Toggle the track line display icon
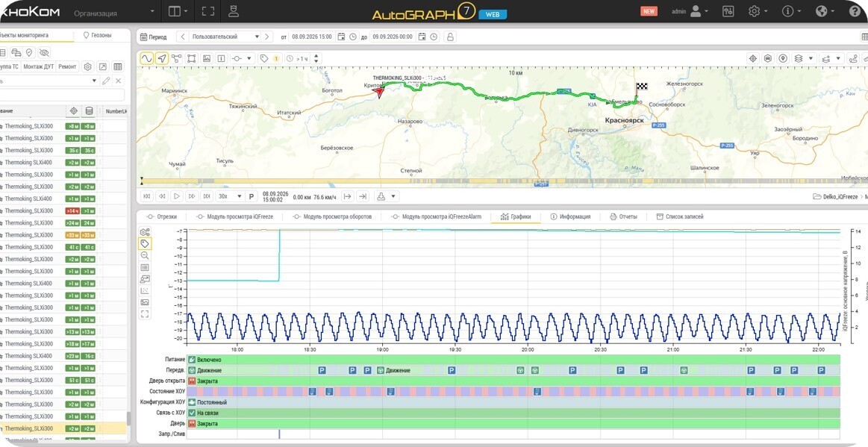Viewport: 868px width, 447px height. point(147,58)
